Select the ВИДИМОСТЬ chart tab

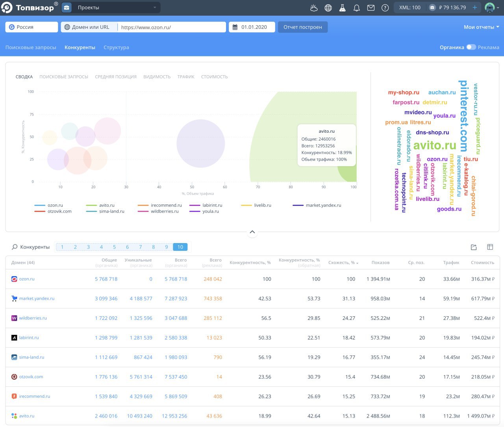point(157,77)
